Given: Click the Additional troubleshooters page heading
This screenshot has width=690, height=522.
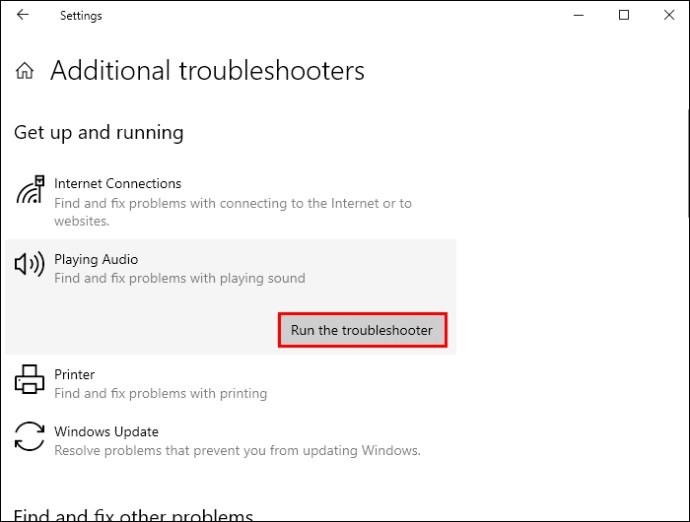Looking at the screenshot, I should [207, 70].
